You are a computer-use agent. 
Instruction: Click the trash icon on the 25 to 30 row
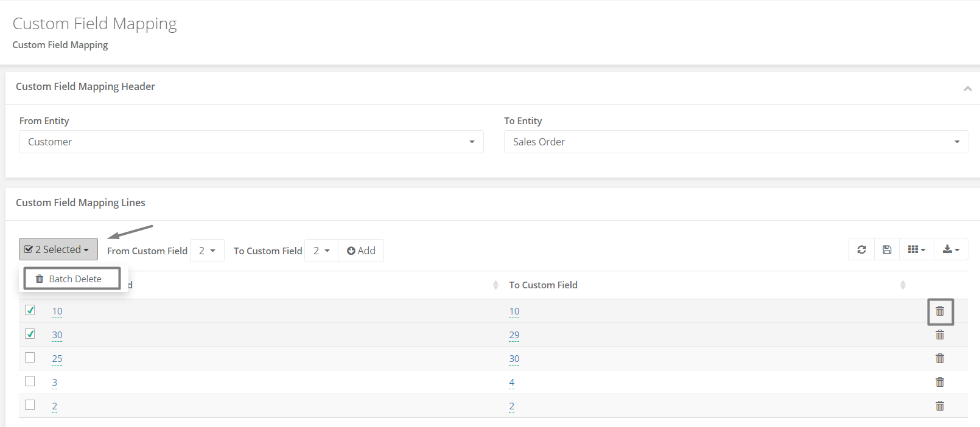pyautogui.click(x=940, y=359)
